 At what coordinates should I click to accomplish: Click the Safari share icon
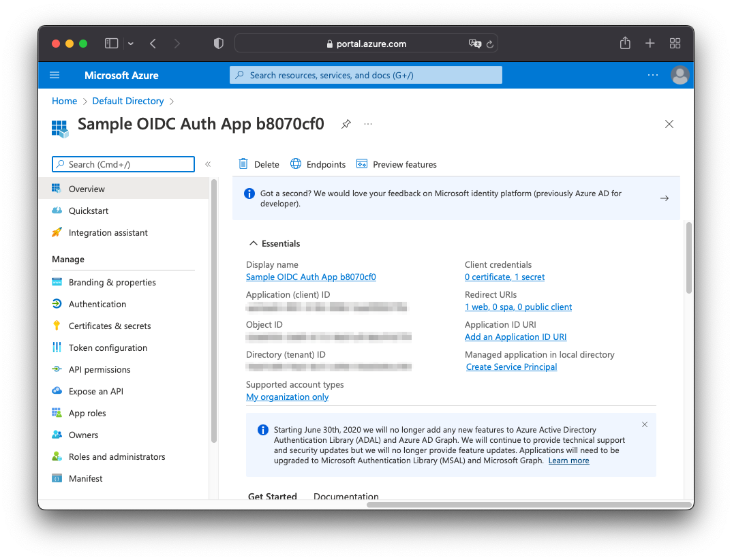[x=625, y=43]
